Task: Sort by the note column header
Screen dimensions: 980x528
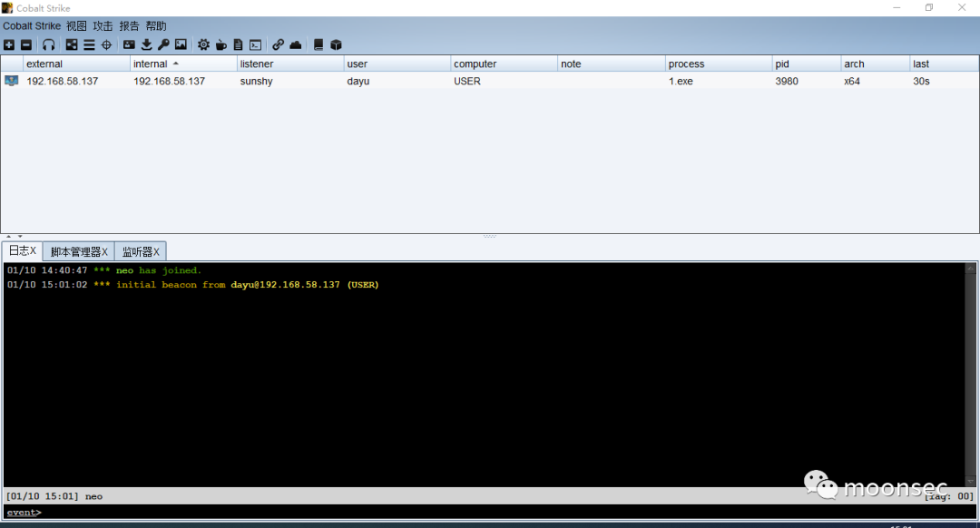Action: tap(611, 64)
